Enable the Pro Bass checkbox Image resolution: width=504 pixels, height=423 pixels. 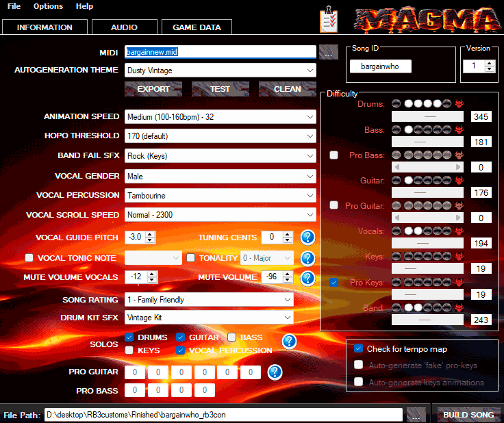tap(334, 155)
